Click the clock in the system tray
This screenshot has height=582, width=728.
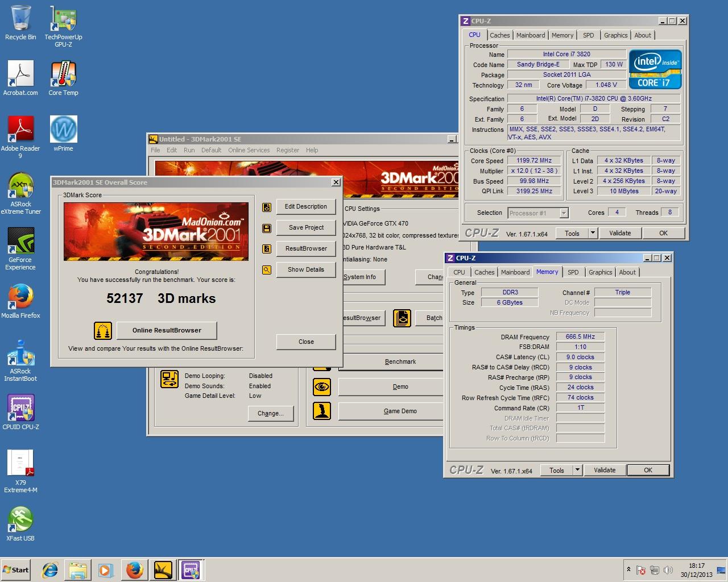pyautogui.click(x=697, y=570)
